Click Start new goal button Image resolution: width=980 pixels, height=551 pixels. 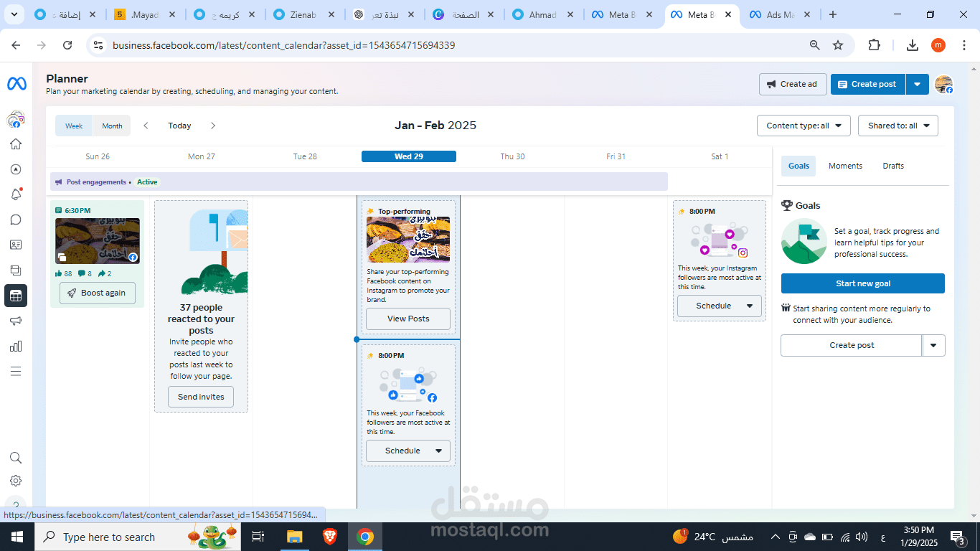863,283
